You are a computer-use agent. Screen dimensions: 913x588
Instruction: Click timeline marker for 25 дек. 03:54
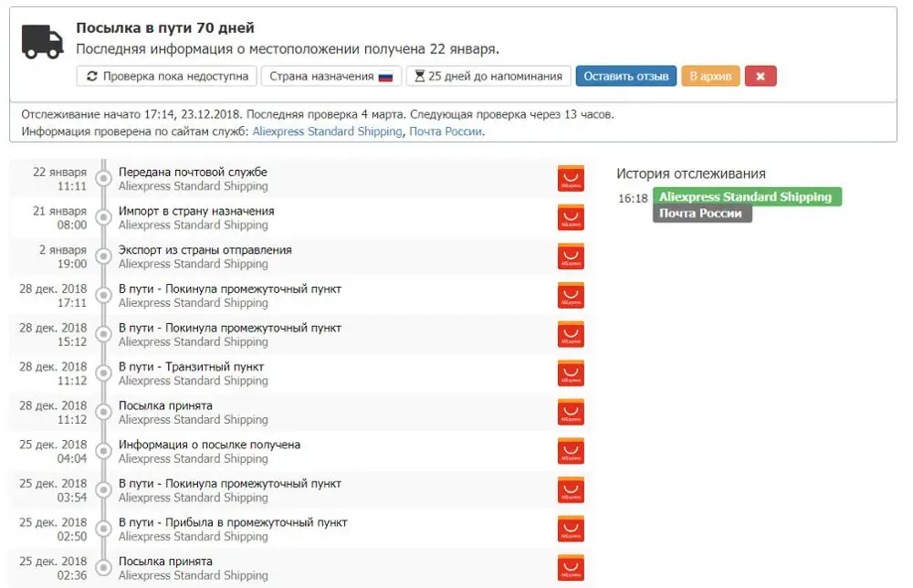click(104, 489)
